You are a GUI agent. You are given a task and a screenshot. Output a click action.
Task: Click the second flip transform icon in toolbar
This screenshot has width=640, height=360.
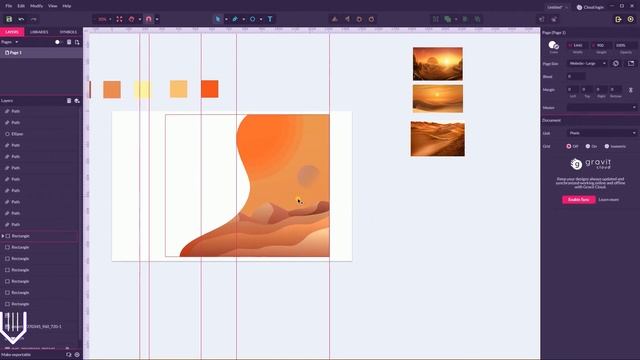[347, 19]
